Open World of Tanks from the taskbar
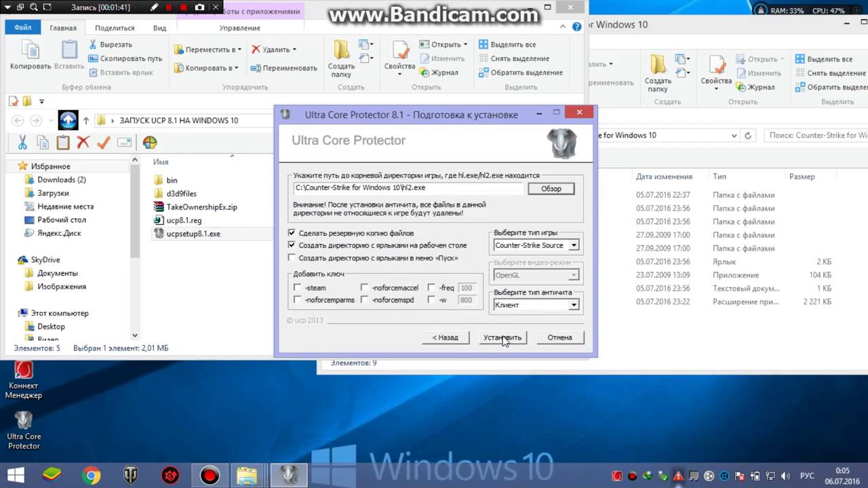Viewport: 868px width, 488px height. click(x=130, y=476)
